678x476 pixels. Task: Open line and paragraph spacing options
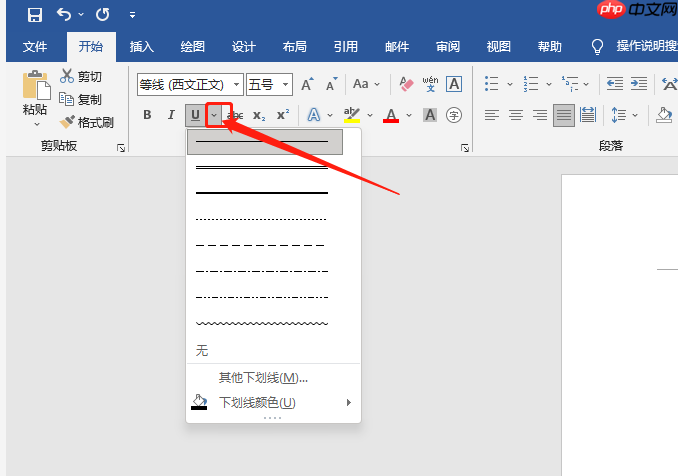[624, 115]
